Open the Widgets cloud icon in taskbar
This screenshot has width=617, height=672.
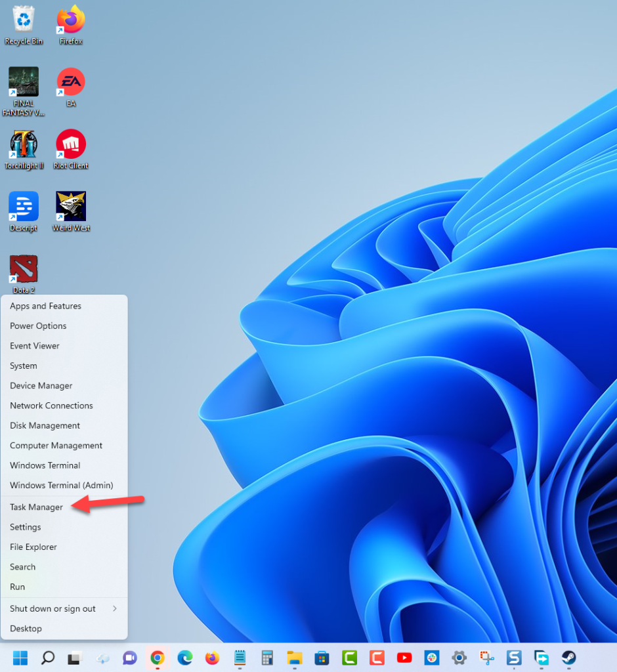coord(102,658)
